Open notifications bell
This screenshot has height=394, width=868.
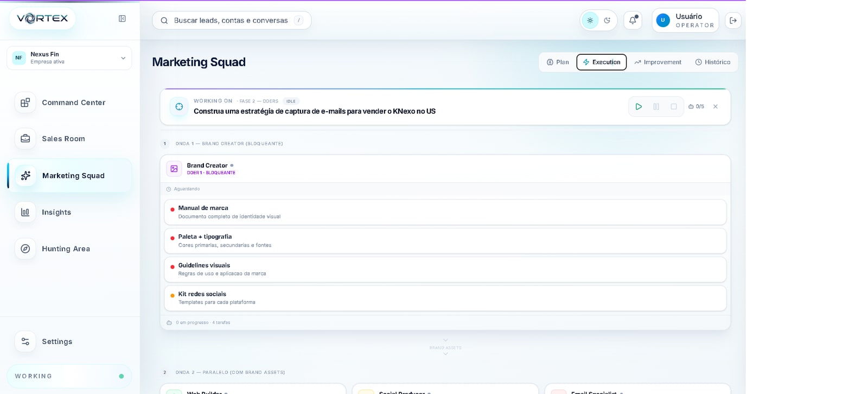633,20
